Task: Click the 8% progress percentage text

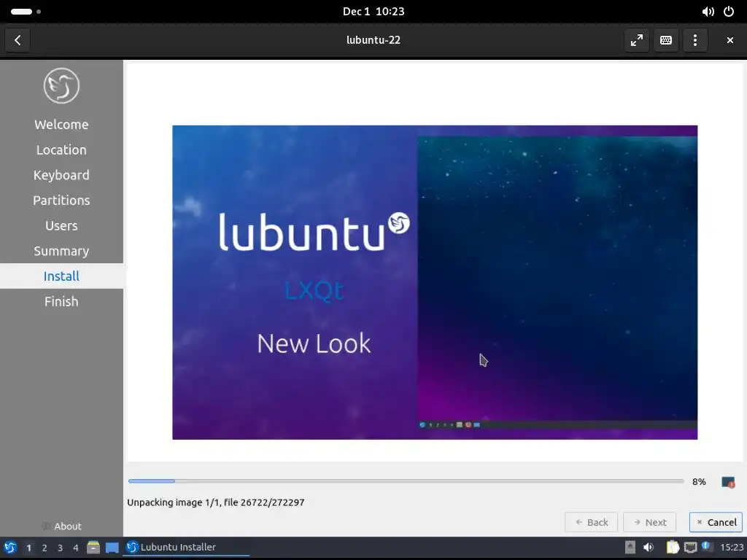Action: point(699,482)
